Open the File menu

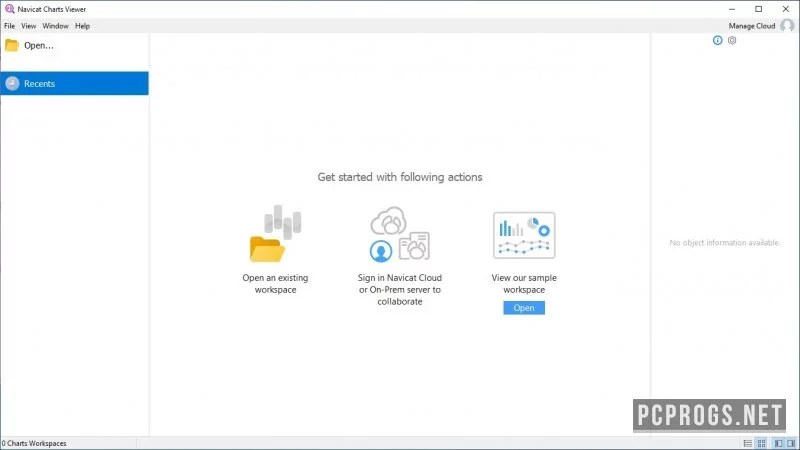(9, 26)
